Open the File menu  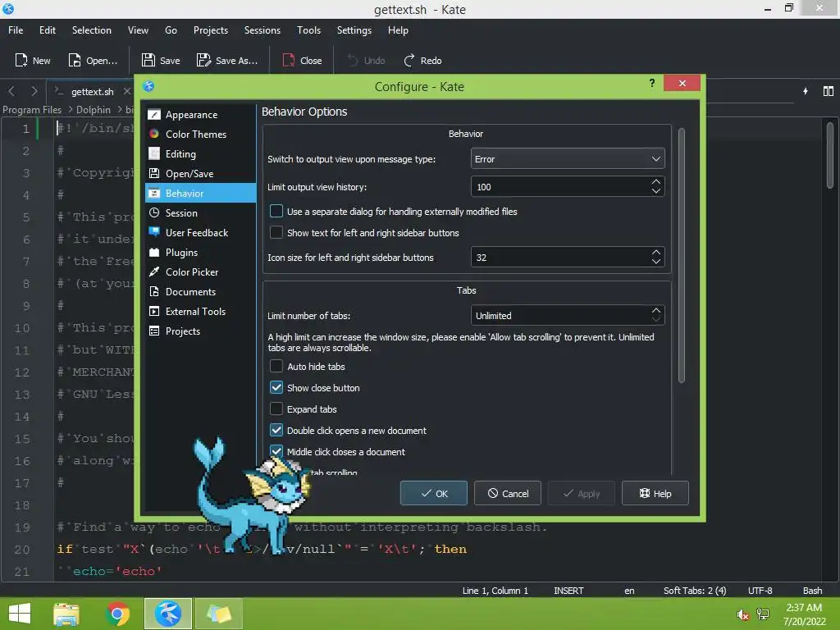(x=16, y=30)
